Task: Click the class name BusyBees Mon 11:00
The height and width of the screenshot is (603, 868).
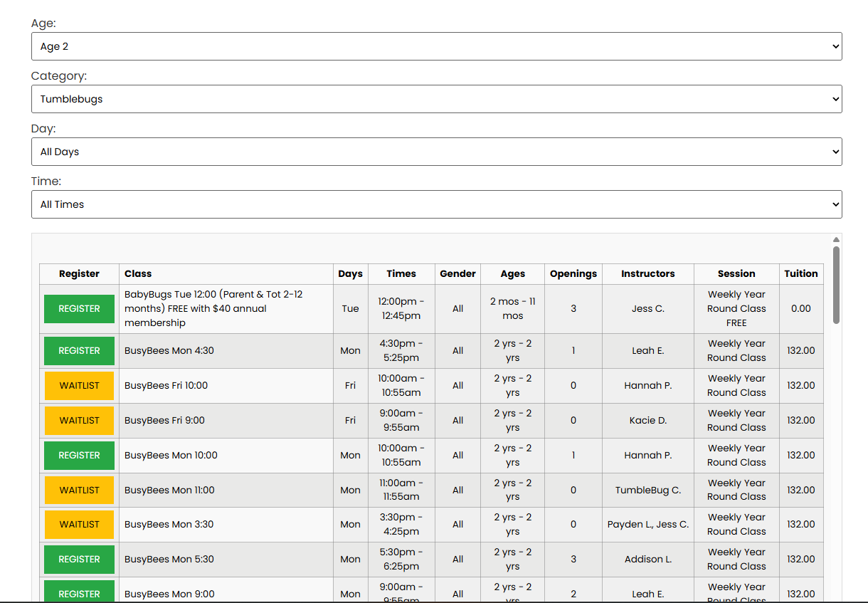Action: click(169, 490)
